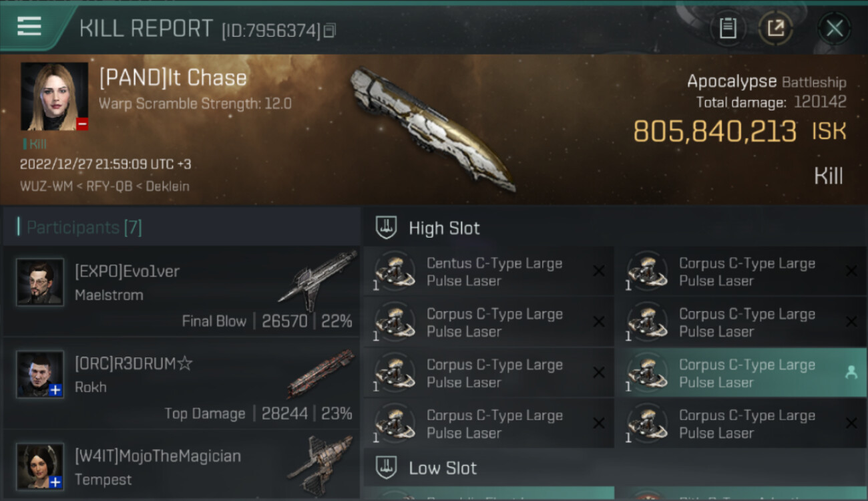Screen dimensions: 868x501
Task: Select the Participants [7] tab
Action: (x=84, y=228)
